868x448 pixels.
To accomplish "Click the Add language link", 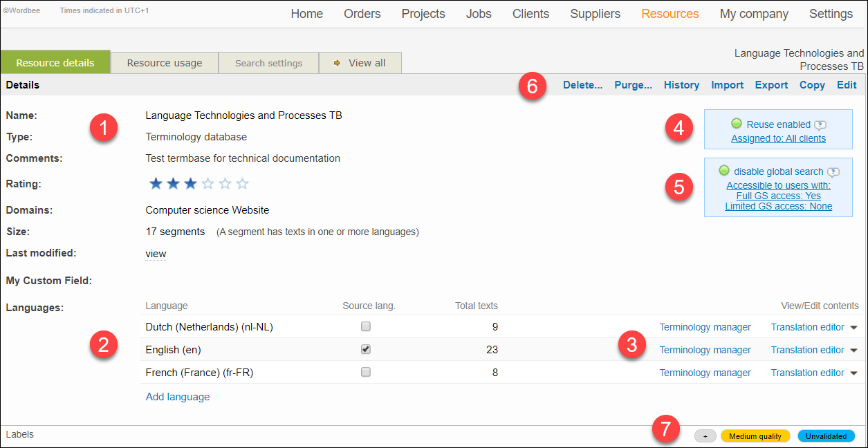I will click(178, 397).
